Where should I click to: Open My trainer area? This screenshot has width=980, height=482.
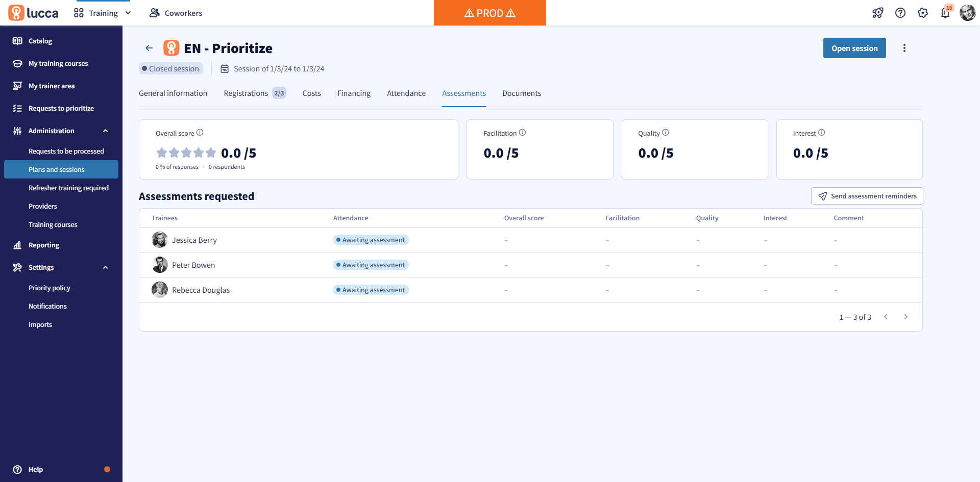[x=61, y=86]
